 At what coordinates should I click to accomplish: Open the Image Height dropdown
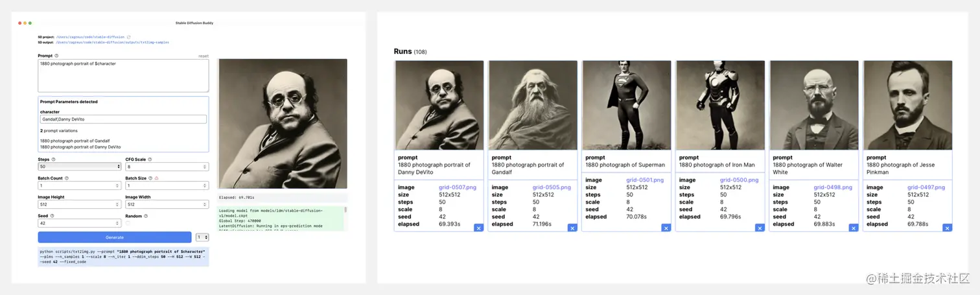tap(80, 204)
